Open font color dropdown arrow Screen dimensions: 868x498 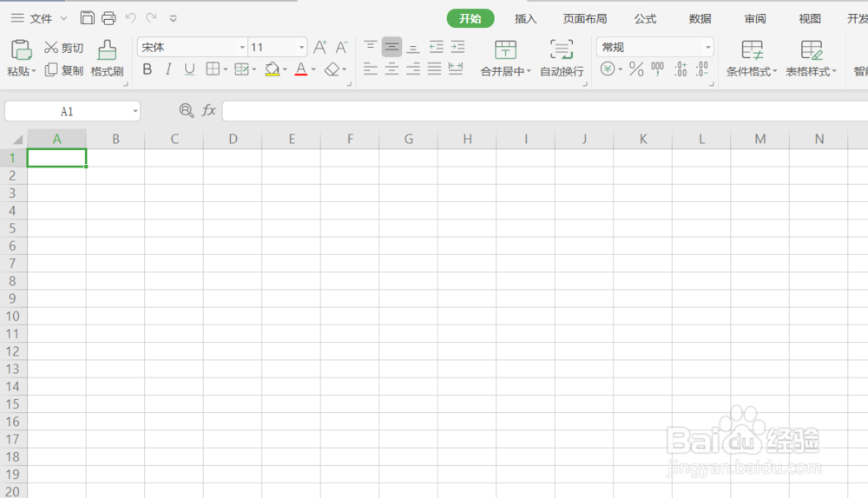click(x=313, y=69)
